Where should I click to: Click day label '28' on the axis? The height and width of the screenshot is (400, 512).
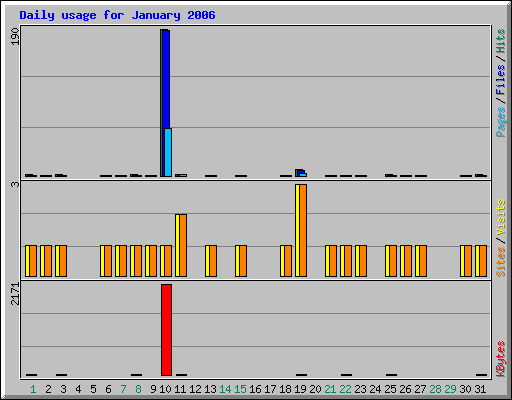435,389
